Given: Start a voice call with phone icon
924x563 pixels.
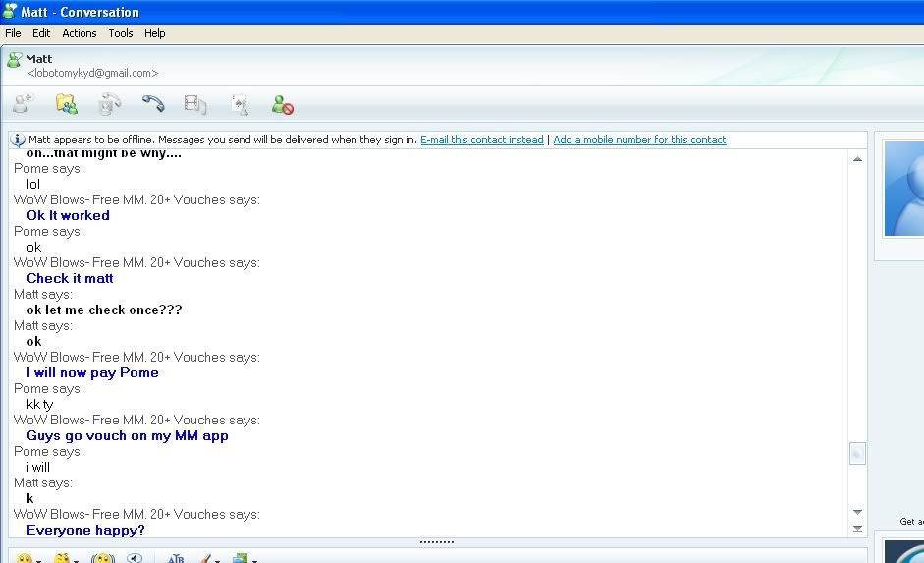Looking at the screenshot, I should (153, 104).
